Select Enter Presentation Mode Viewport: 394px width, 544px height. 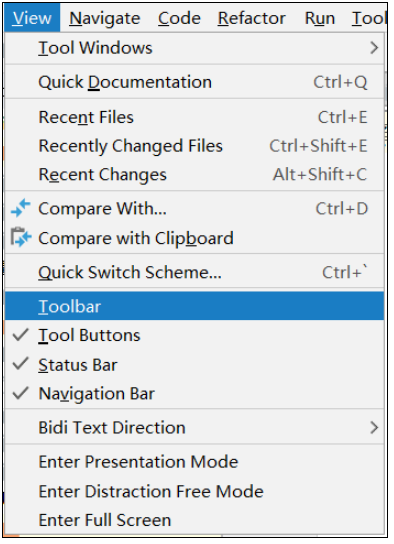click(195, 462)
